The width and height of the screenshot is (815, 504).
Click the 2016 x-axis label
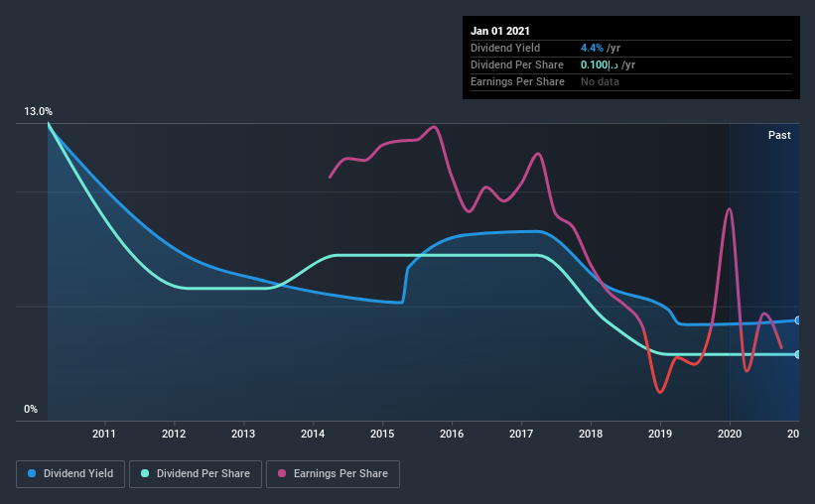click(452, 434)
